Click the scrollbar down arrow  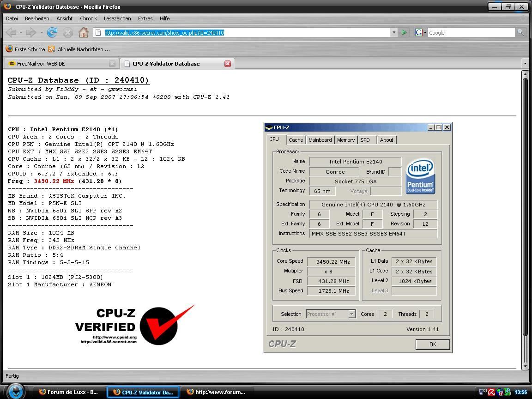coord(525,366)
